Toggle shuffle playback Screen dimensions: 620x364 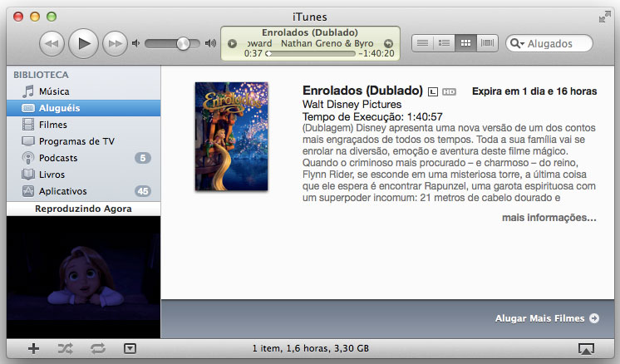click(x=66, y=348)
